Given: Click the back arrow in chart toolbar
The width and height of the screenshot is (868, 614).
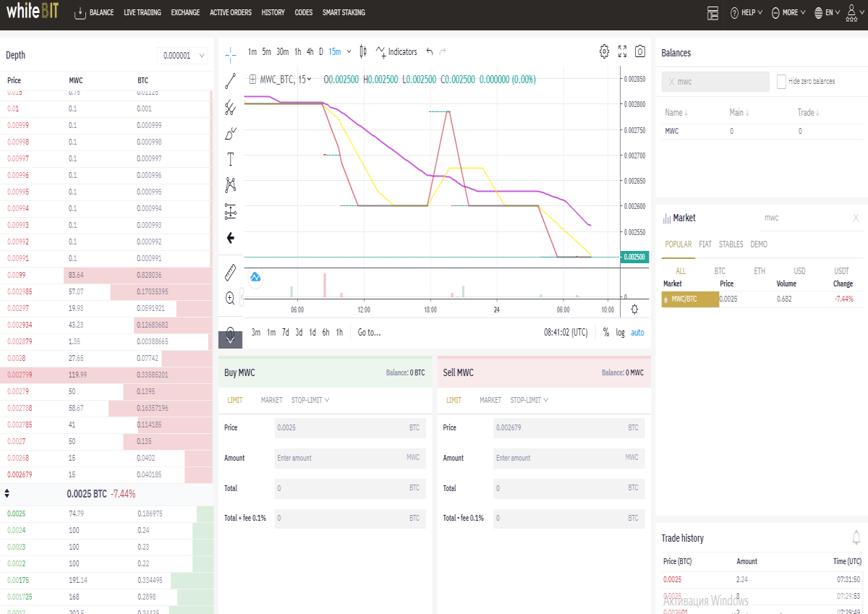Looking at the screenshot, I should 230,237.
